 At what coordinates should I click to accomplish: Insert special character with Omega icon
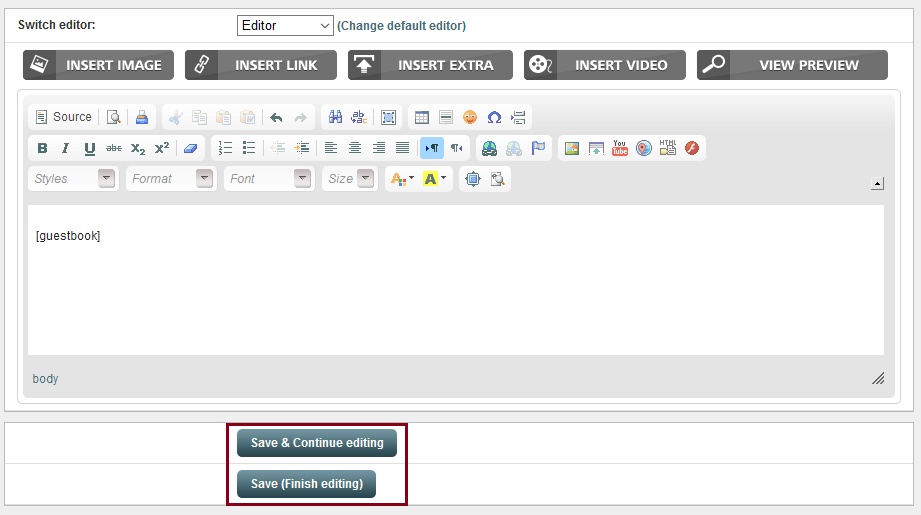[494, 117]
